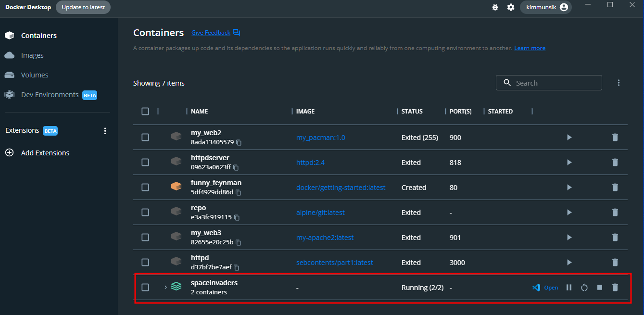
Task: Copy the my_web2 container ID
Action: 239,143
